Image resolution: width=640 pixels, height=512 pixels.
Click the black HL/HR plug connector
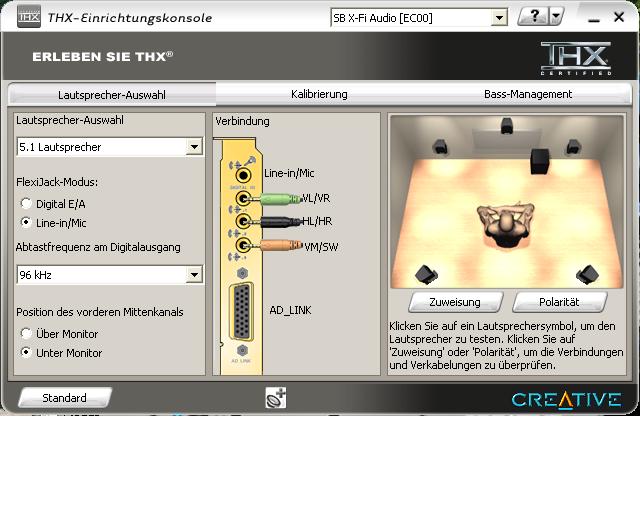(281, 223)
